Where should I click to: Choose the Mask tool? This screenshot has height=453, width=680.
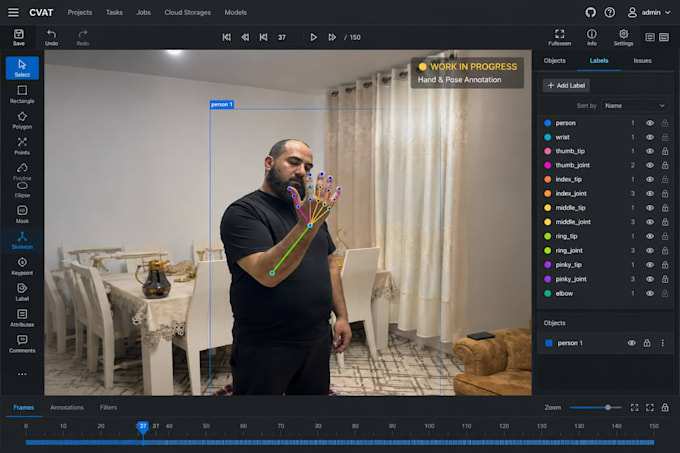[x=22, y=215]
